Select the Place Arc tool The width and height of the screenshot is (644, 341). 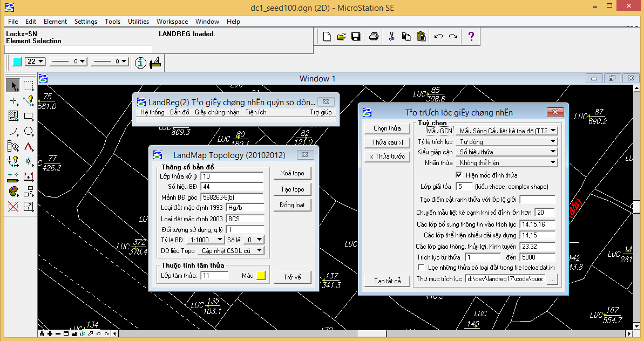(x=13, y=131)
